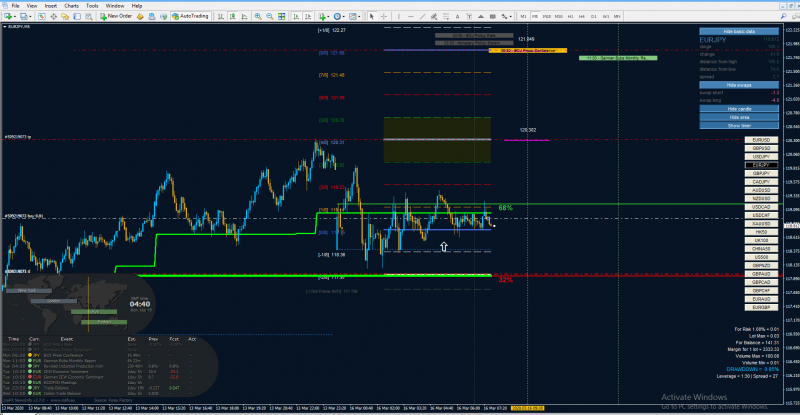Open the Data Window crosshair icon
800x415 pixels.
(53, 16)
